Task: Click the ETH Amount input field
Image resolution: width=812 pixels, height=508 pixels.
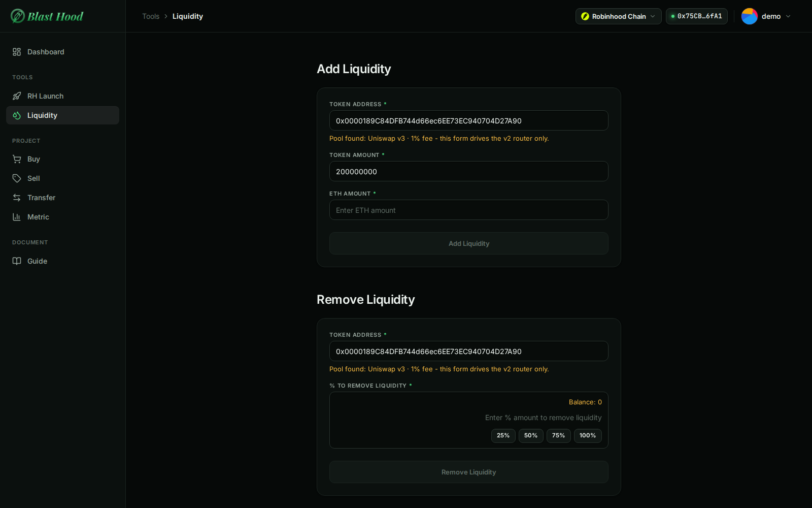Action: (469, 210)
